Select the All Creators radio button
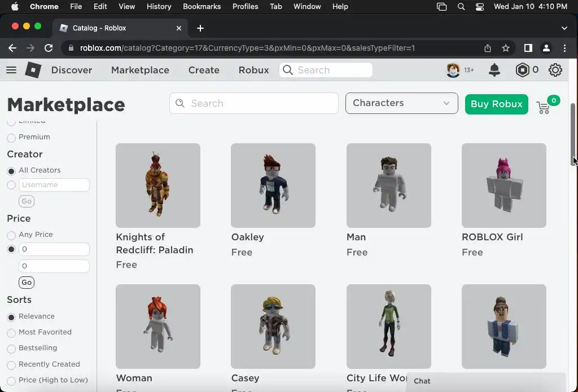The width and height of the screenshot is (578, 392). [11, 171]
